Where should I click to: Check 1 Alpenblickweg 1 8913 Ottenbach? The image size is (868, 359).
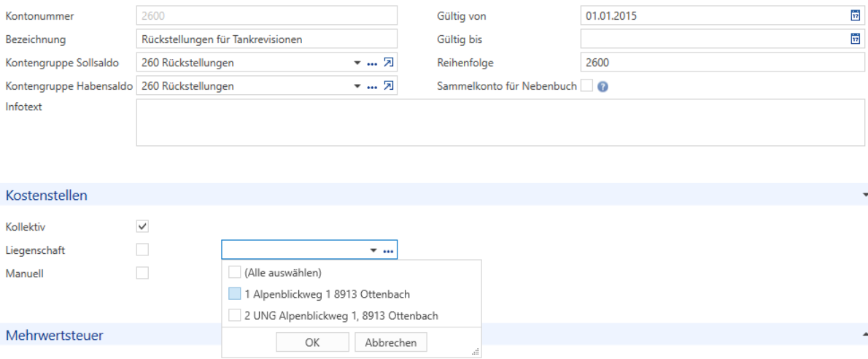[x=234, y=293]
